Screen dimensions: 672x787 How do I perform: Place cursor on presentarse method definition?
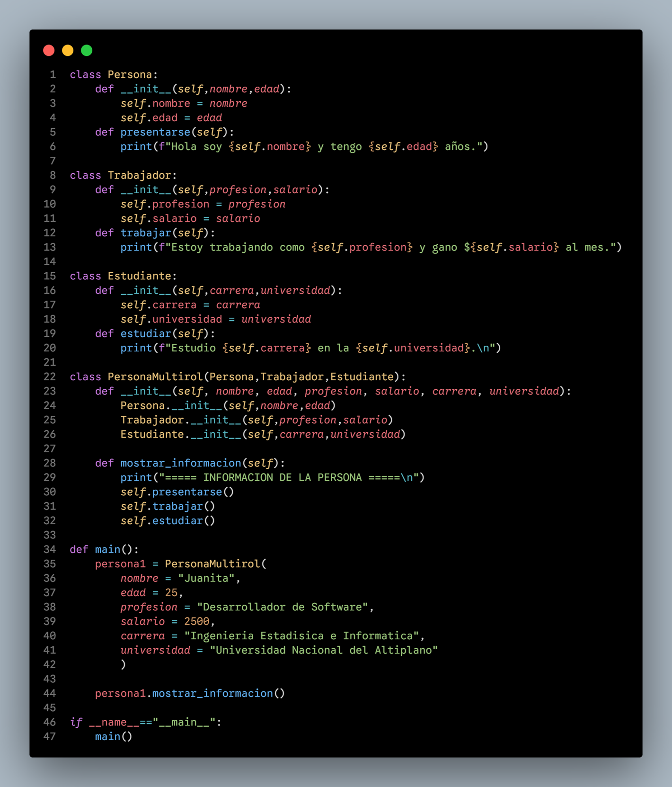[155, 132]
